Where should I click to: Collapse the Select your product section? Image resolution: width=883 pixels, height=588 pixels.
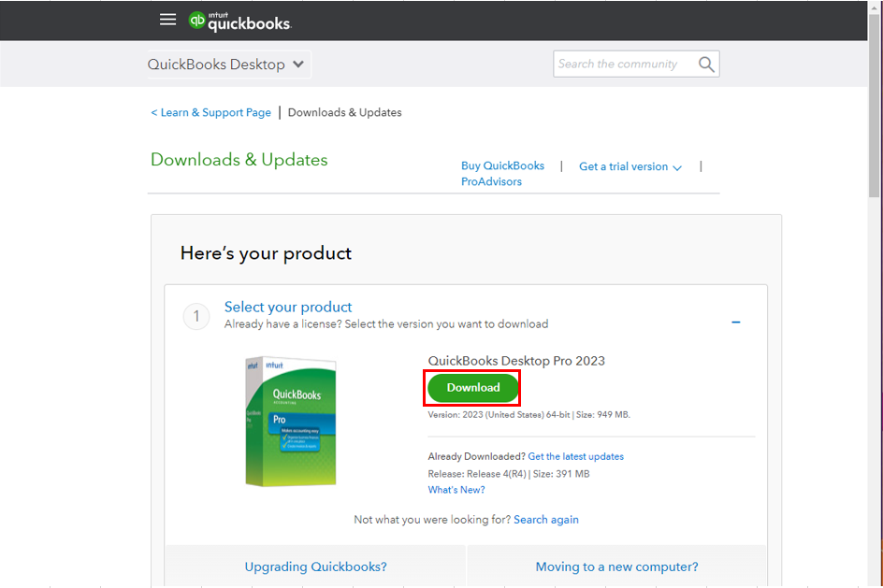point(736,321)
